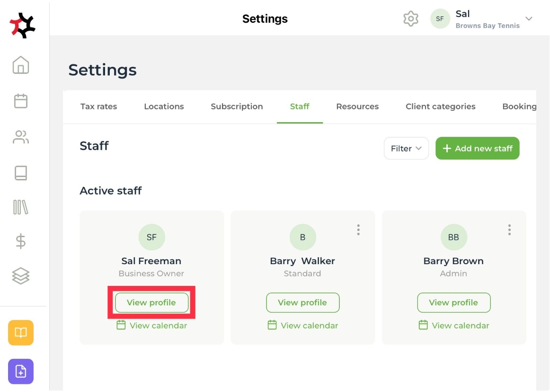Open the Client categories tab
This screenshot has width=550, height=392.
[440, 107]
